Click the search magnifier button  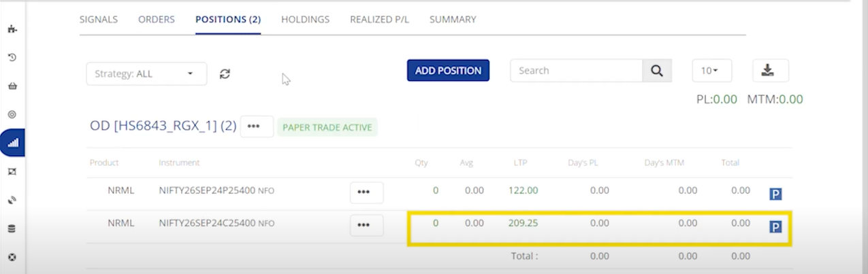[x=657, y=71]
